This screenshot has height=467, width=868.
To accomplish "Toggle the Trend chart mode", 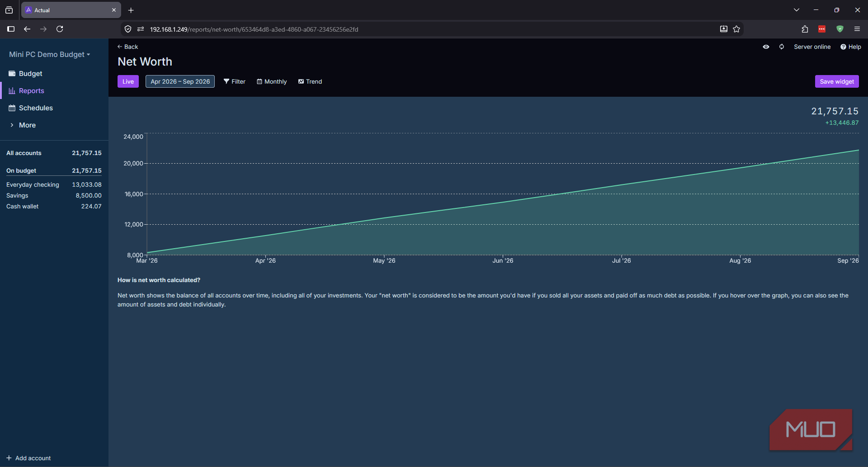I will pyautogui.click(x=310, y=81).
